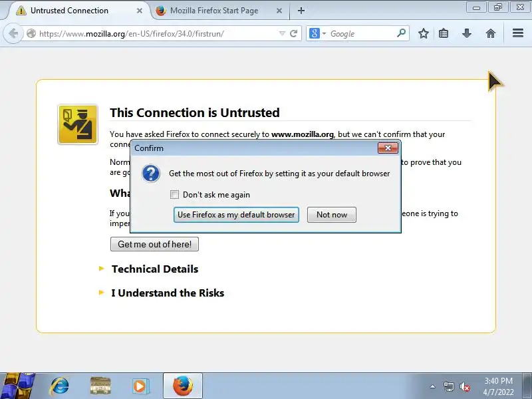Image resolution: width=532 pixels, height=399 pixels.
Task: Show your bookmarks list
Action: pyautogui.click(x=444, y=33)
